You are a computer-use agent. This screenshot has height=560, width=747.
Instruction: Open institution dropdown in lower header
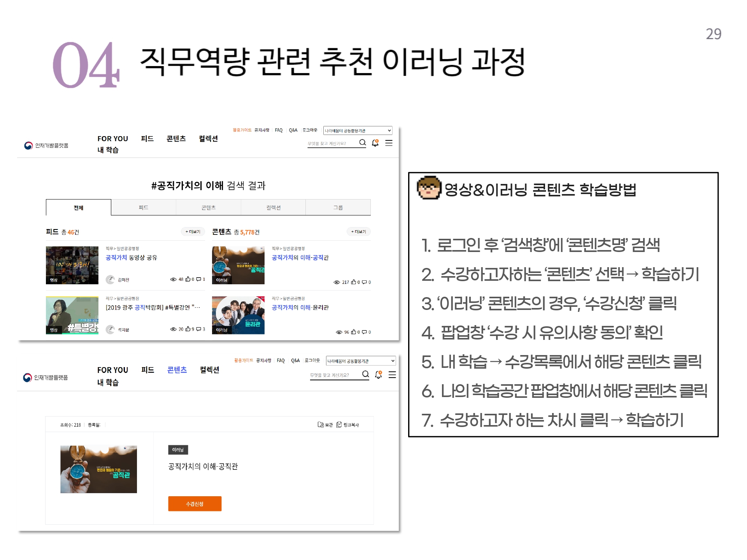click(361, 361)
